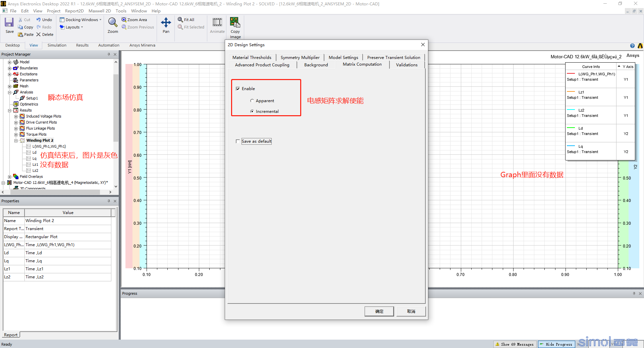Collapse the Analysis tree node
The width and height of the screenshot is (644, 348).
coord(10,92)
